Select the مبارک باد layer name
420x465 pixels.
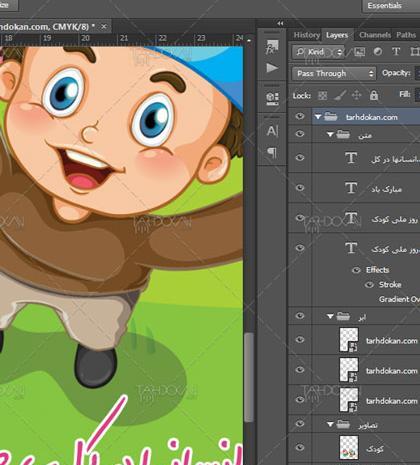coord(386,189)
